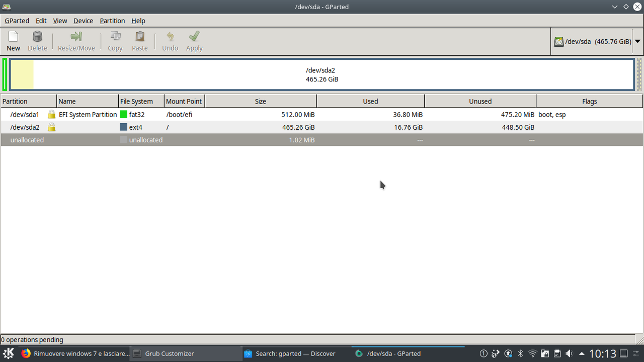
Task: Switch to Discover search window in taskbar
Action: [x=296, y=353]
